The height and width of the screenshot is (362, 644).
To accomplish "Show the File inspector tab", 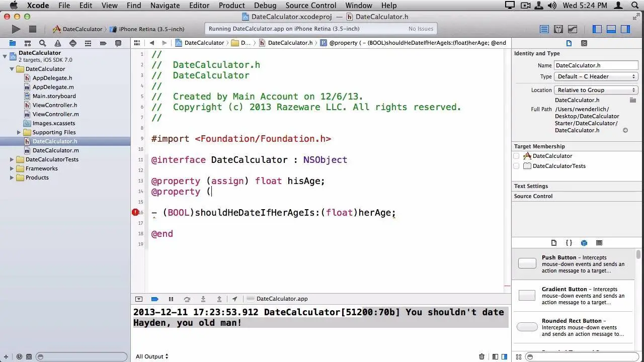I will click(569, 43).
